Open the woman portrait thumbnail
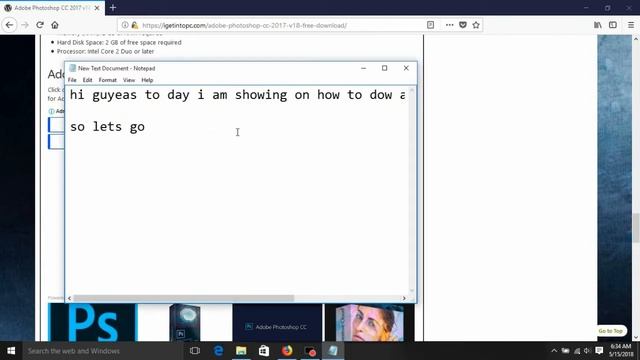The height and width of the screenshot is (360, 640). (369, 322)
